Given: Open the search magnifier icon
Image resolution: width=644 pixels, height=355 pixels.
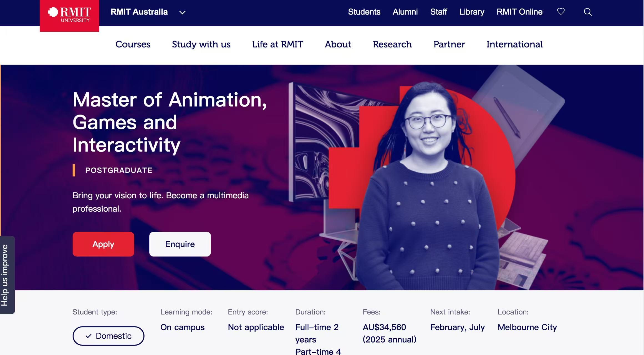Looking at the screenshot, I should click(x=588, y=12).
